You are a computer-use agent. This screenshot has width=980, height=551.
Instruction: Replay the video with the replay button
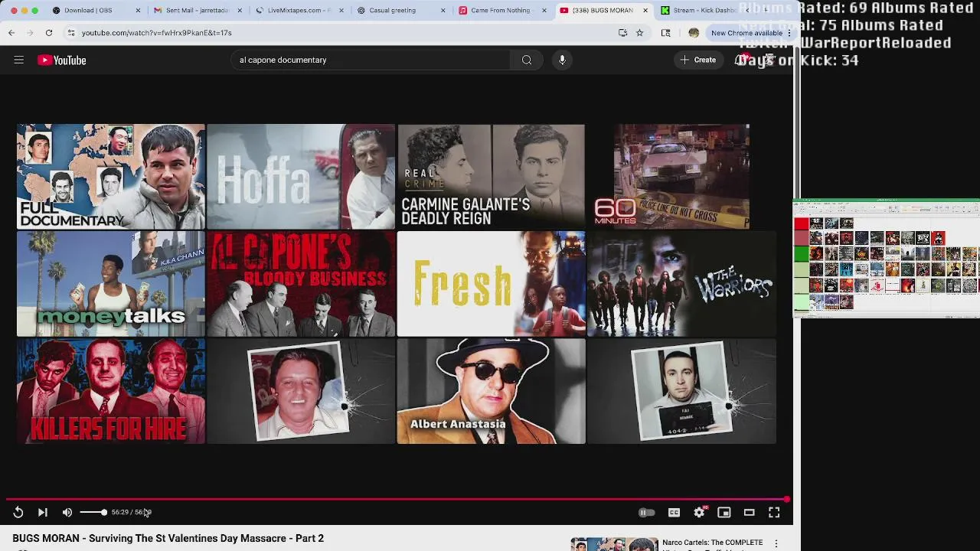(18, 513)
